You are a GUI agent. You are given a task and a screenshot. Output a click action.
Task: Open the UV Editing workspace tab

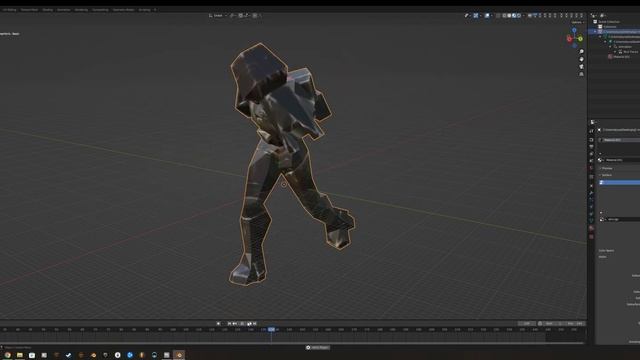(9, 10)
